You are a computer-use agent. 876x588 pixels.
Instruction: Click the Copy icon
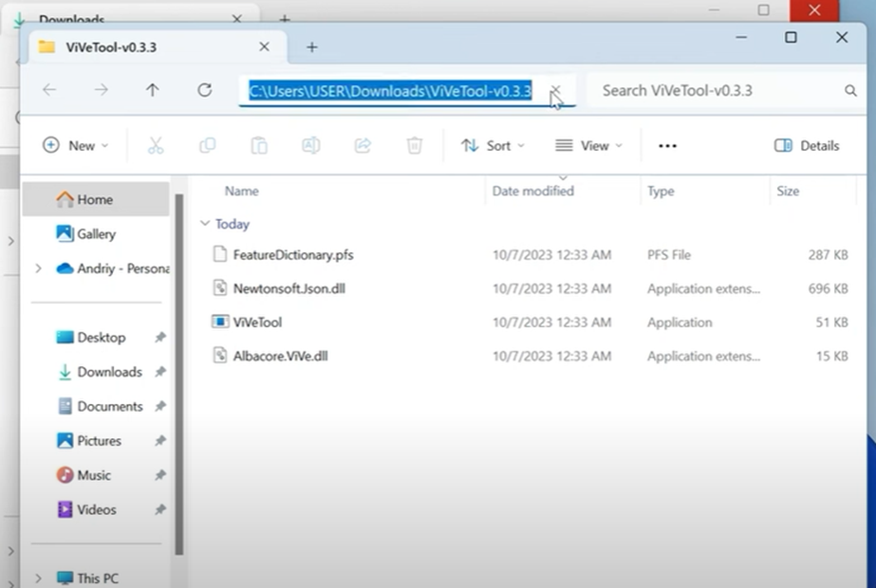coord(207,145)
